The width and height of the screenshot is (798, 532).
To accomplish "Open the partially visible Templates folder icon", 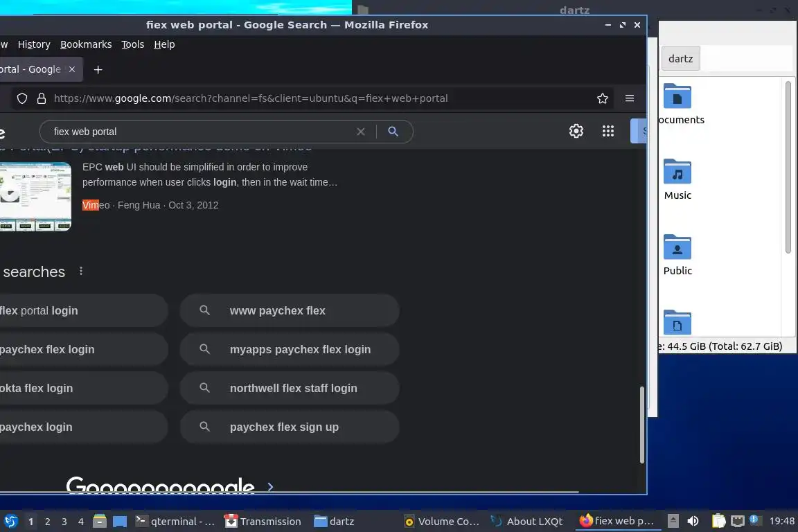I will coord(677,322).
